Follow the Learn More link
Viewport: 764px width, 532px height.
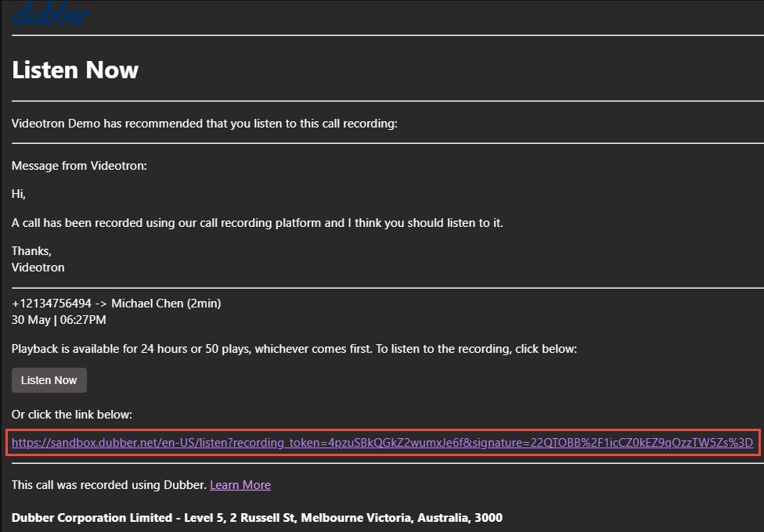click(240, 485)
